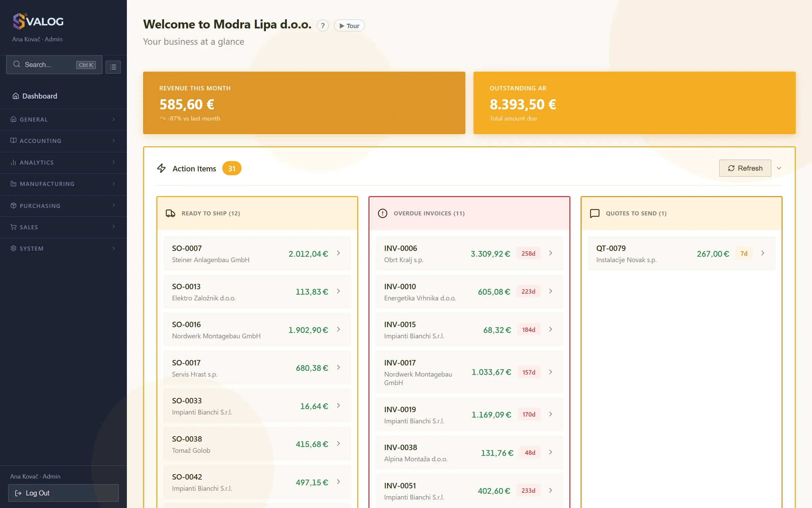This screenshot has height=508, width=812.
Task: Open the arrow for INV-0006 row
Action: point(550,253)
